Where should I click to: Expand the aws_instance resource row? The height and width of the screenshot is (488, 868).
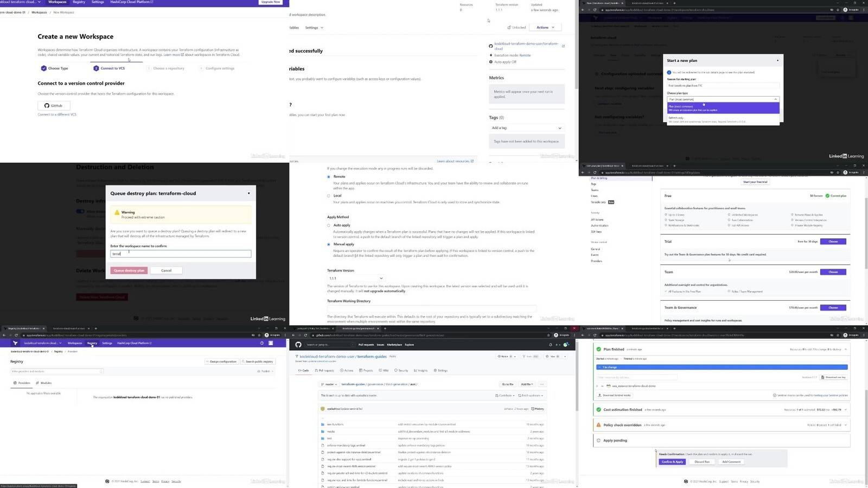597,386
